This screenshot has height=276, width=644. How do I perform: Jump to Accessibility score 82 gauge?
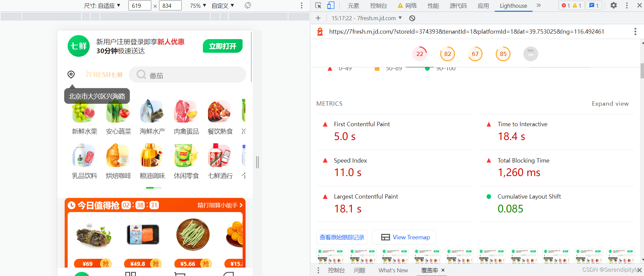tap(448, 54)
